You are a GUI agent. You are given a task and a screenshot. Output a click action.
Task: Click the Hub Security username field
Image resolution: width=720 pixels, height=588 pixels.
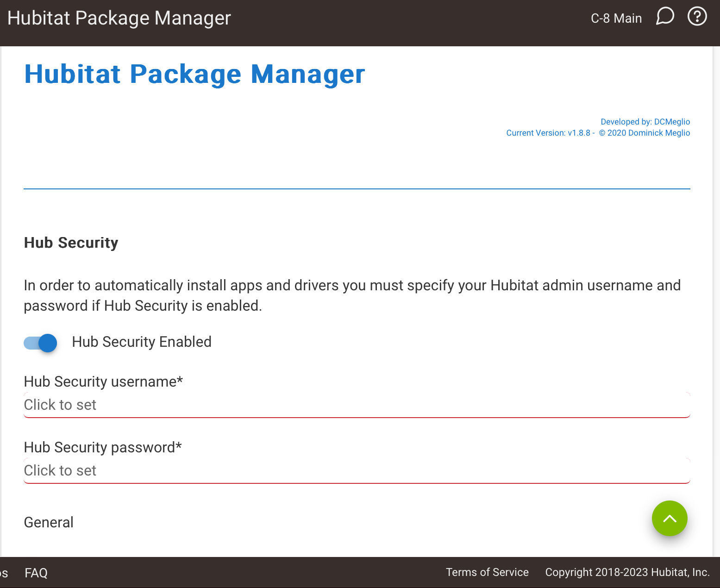[x=357, y=405]
